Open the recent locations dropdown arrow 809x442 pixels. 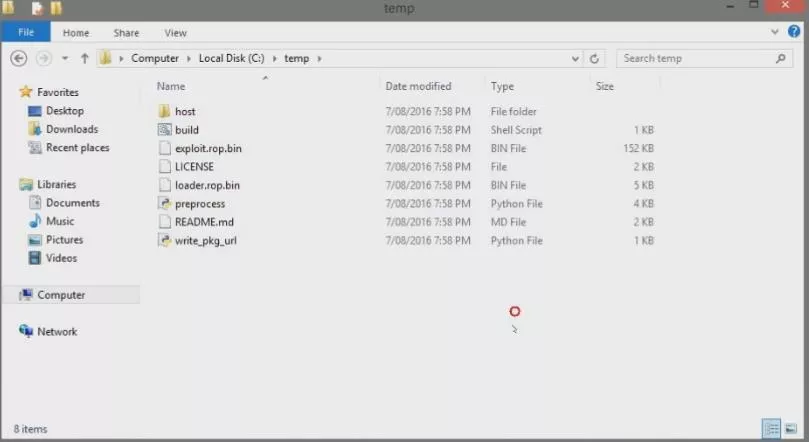point(65,59)
